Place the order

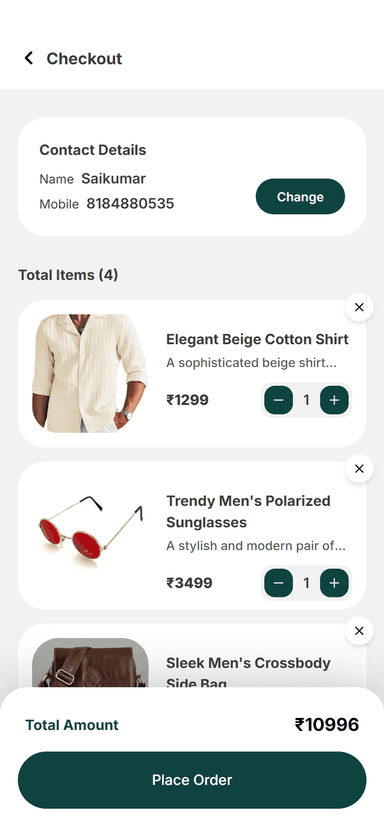pos(192,780)
